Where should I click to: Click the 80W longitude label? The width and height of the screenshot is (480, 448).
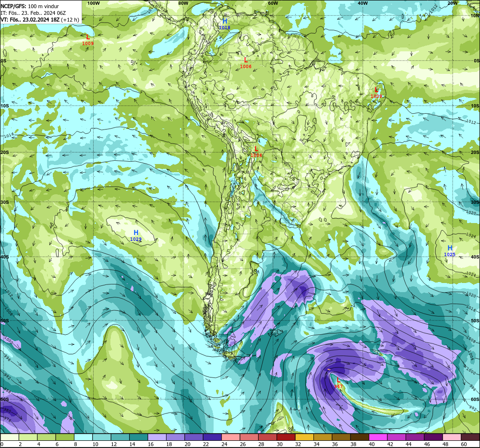(183, 3)
